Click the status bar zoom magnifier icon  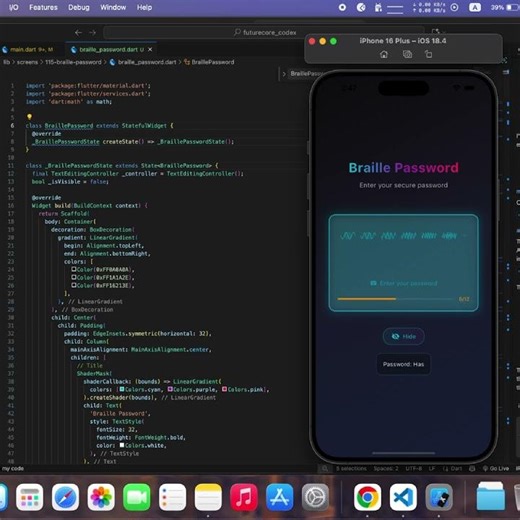(324, 469)
